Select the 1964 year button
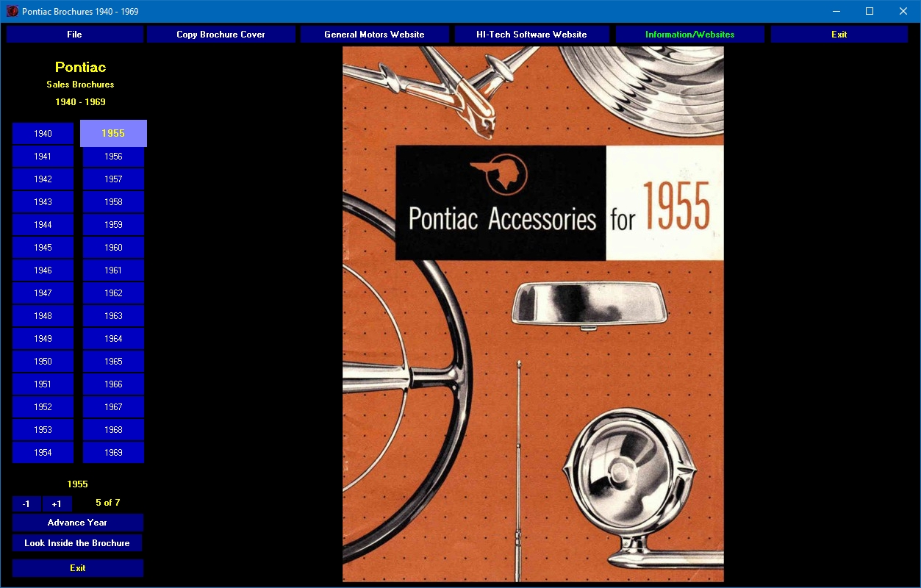Viewport: 921px width, 588px height. [x=113, y=339]
